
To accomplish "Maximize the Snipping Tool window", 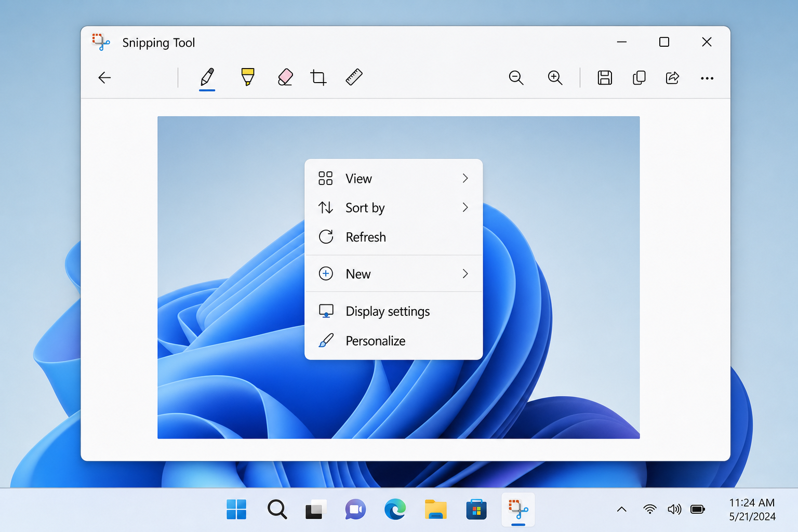I will pos(664,42).
